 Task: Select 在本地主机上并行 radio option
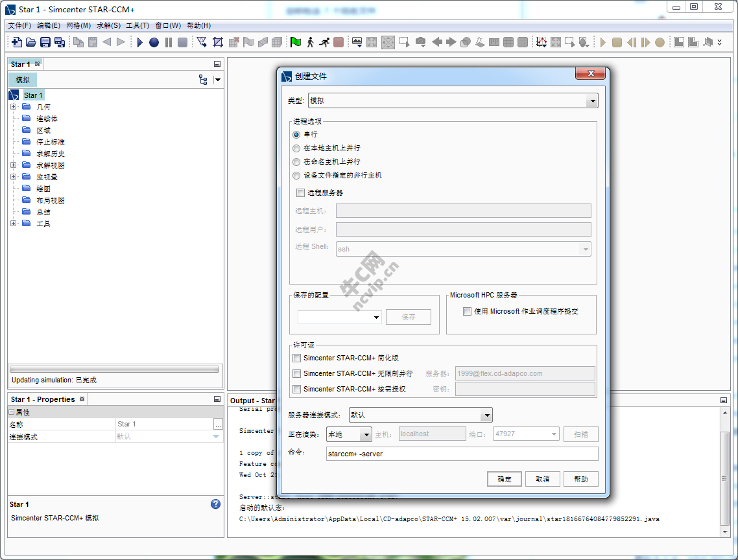coord(296,148)
